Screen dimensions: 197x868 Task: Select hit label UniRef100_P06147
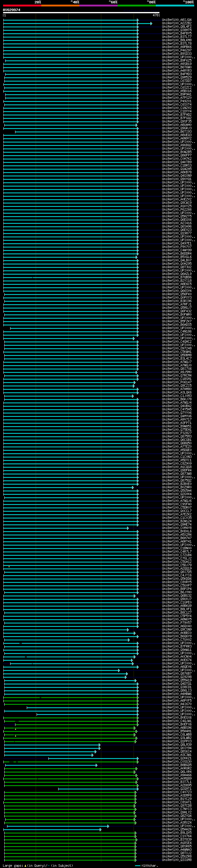coord(177,382)
